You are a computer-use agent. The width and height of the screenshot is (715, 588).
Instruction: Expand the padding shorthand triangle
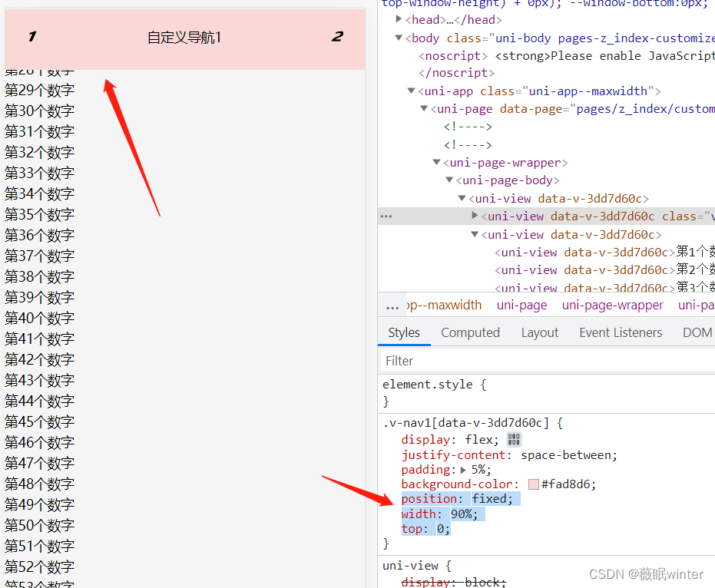pyautogui.click(x=463, y=470)
